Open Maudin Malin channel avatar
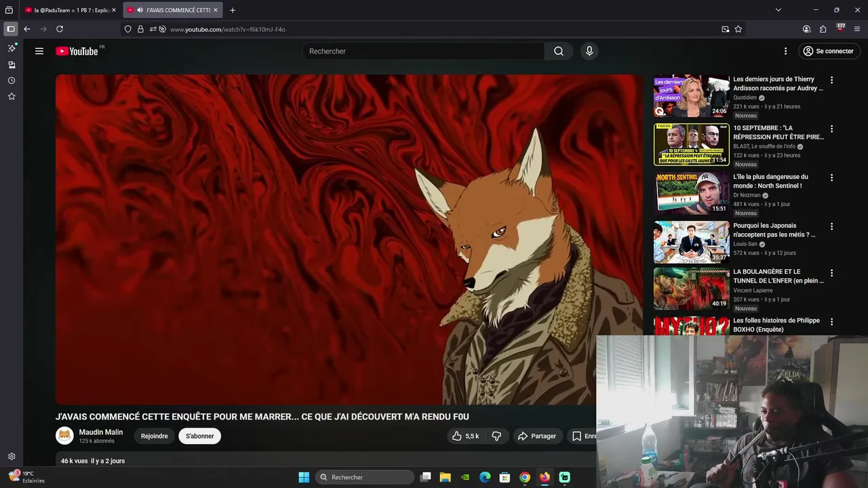This screenshot has height=488, width=868. coord(64,436)
